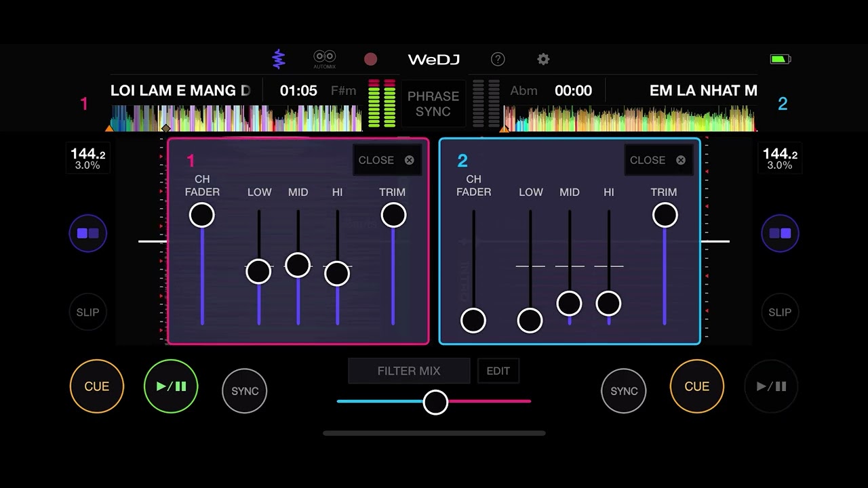The image size is (868, 488).
Task: Close the deck 2 mixer panel
Action: point(657,160)
